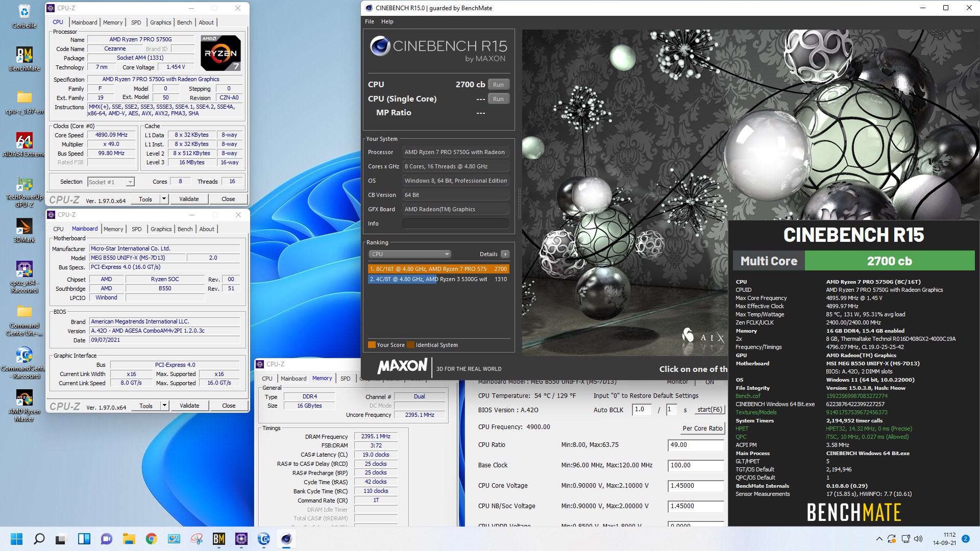Open SPD tab in memory CPU-Z window
The width and height of the screenshot is (980, 551).
(x=346, y=379)
